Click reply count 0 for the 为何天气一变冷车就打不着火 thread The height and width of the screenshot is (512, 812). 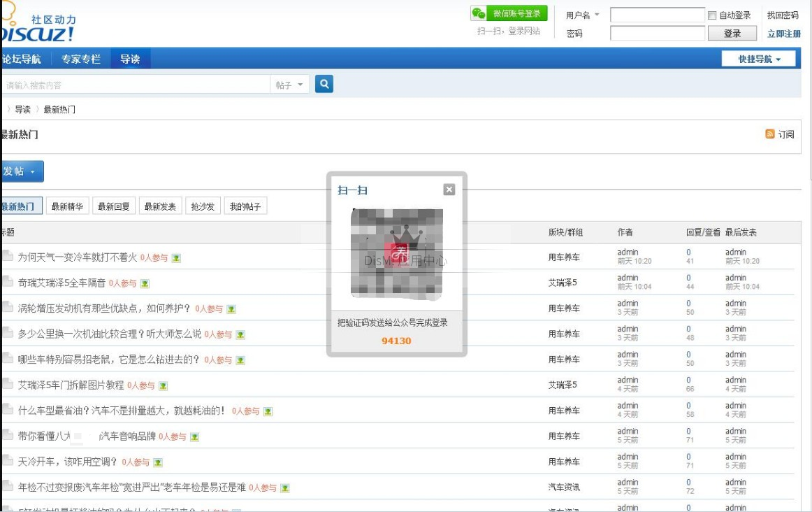(x=688, y=253)
